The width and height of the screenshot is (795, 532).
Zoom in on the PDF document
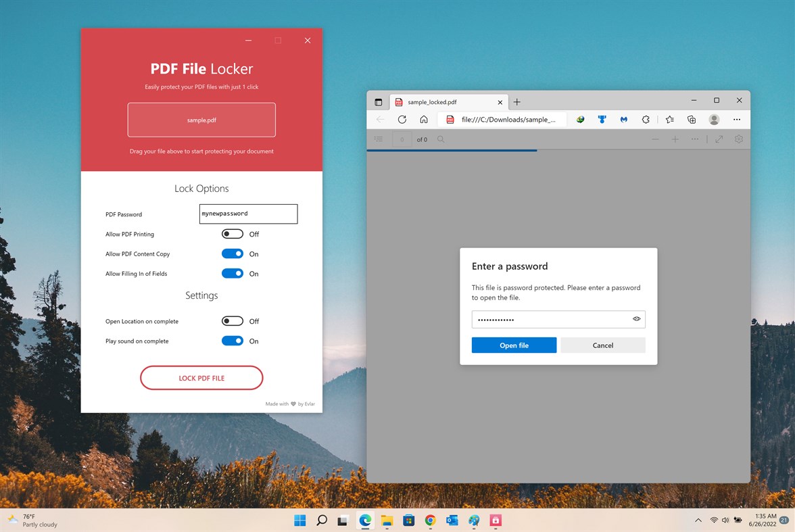click(675, 139)
